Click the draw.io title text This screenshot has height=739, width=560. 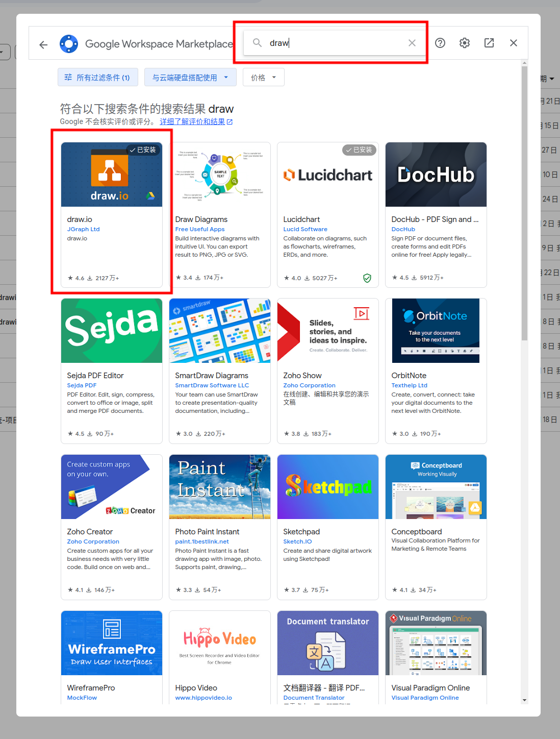(x=80, y=219)
